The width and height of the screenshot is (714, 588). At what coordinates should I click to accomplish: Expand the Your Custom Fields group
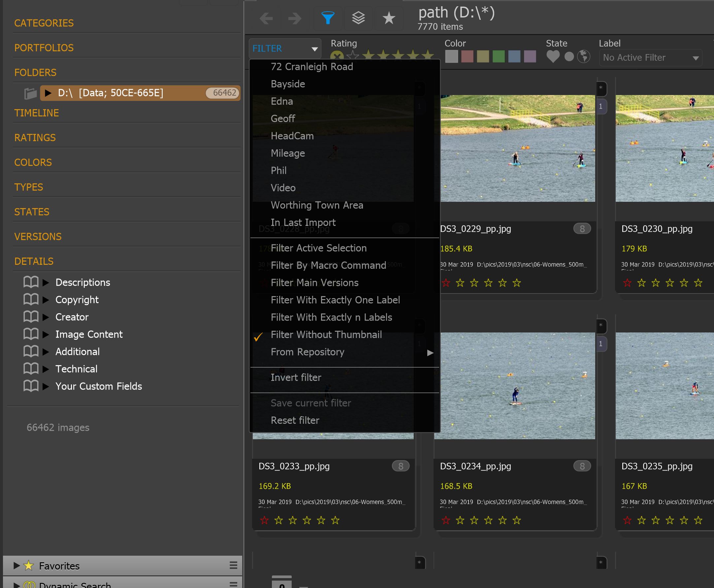tap(46, 386)
